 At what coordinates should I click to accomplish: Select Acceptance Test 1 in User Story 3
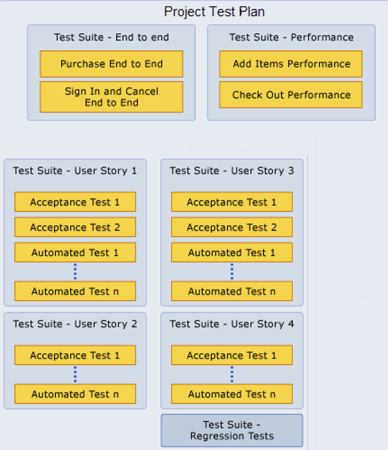(232, 202)
